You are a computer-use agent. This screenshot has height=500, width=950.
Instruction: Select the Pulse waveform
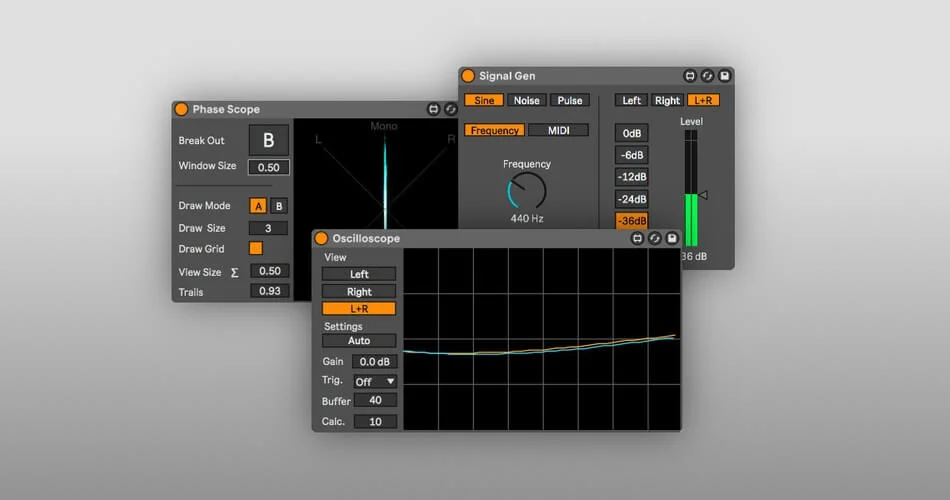click(570, 100)
